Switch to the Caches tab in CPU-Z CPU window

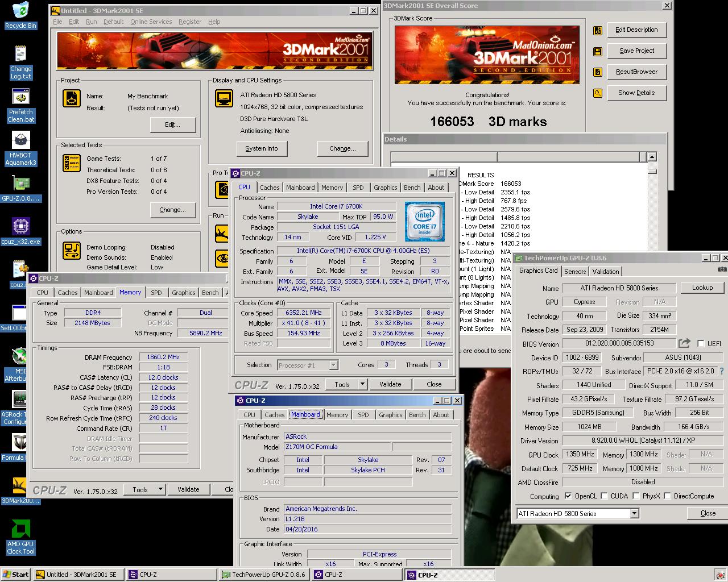click(x=269, y=188)
